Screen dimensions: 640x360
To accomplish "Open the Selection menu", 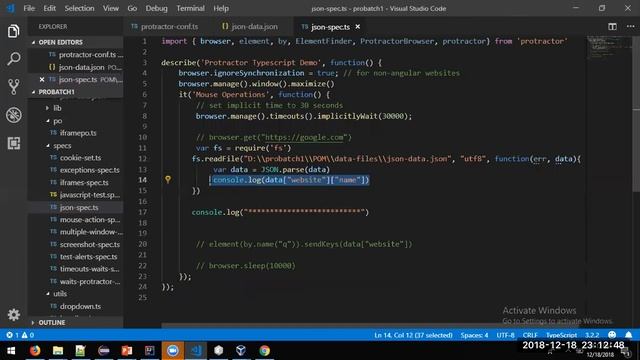I will pos(79,8).
